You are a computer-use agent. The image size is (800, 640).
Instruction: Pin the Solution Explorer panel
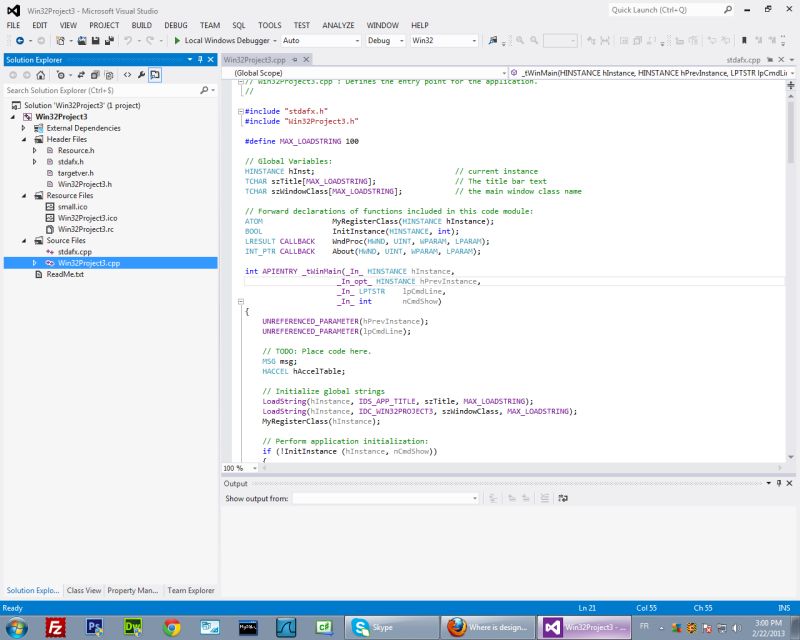pyautogui.click(x=200, y=60)
